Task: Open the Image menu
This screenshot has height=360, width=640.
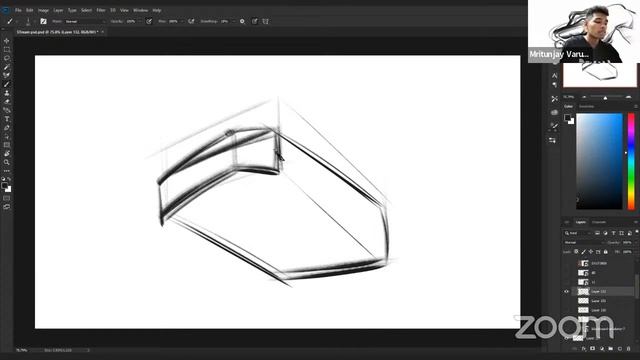Action: pos(43,10)
